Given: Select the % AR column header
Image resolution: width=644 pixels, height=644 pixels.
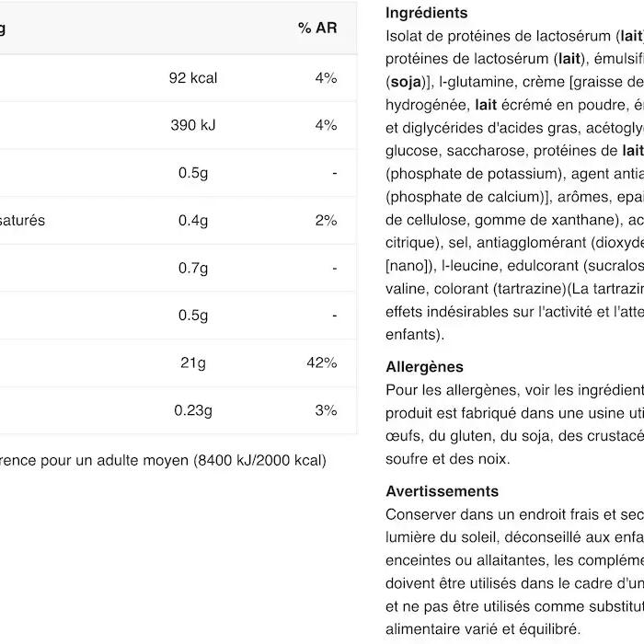Looking at the screenshot, I should (317, 29).
